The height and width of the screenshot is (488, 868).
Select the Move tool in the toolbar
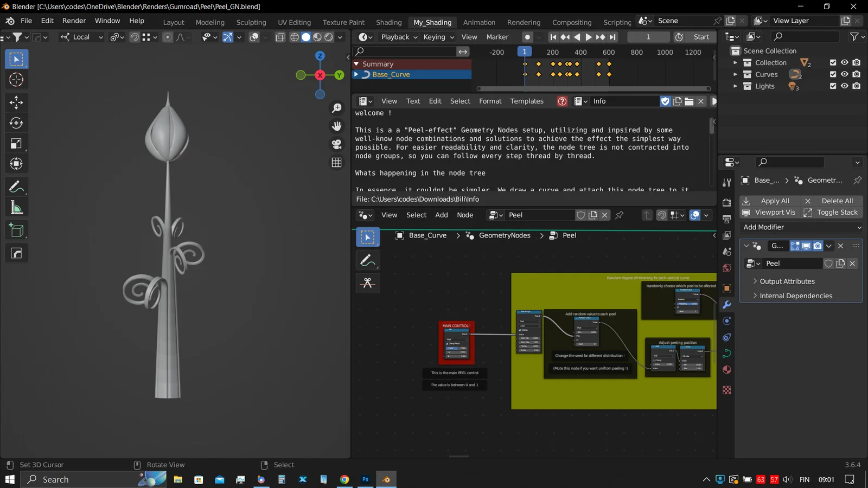tap(16, 102)
